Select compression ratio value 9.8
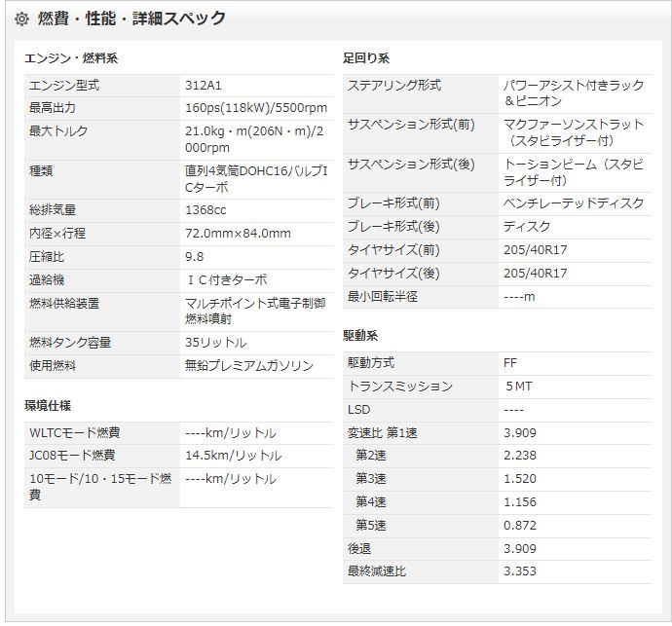Image resolution: width=672 pixels, height=626 pixels. (x=194, y=257)
